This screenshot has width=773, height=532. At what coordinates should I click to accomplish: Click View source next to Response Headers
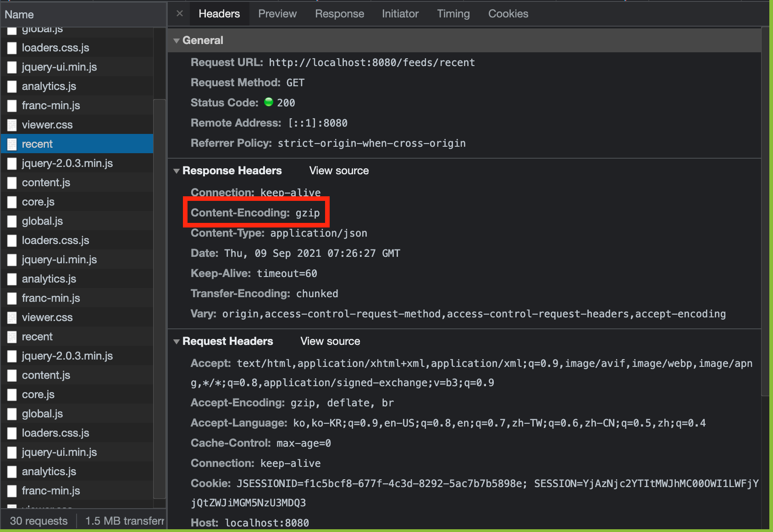(x=339, y=171)
